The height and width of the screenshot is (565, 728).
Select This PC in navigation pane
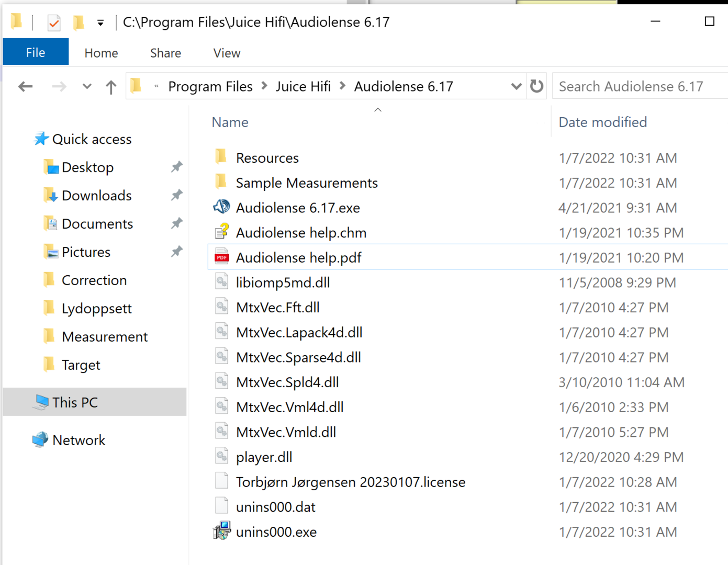click(75, 402)
